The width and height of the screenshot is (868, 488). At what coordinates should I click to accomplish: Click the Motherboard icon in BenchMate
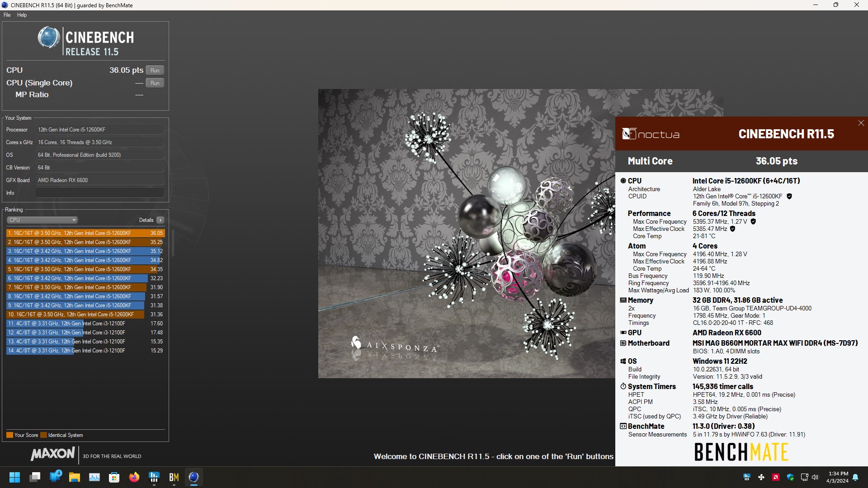tap(623, 343)
